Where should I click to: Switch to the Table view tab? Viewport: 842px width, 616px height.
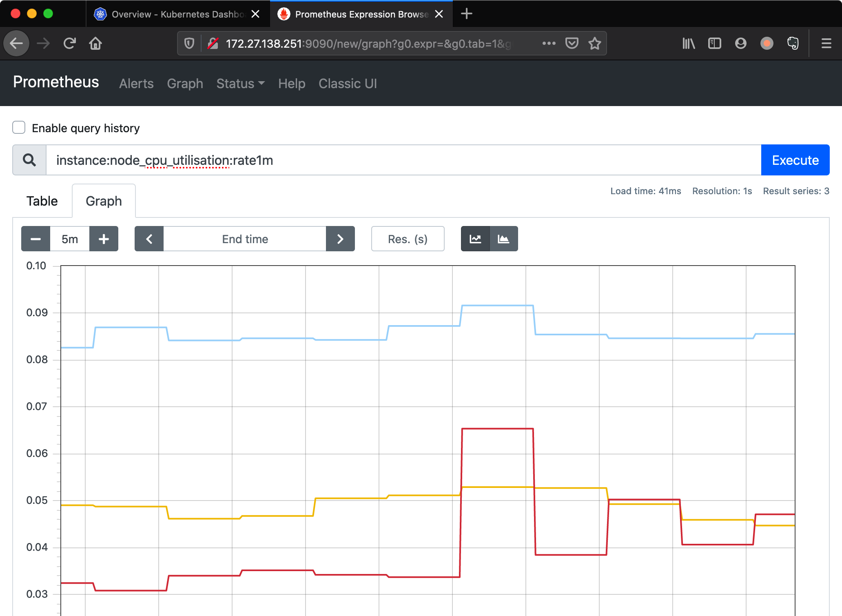42,201
